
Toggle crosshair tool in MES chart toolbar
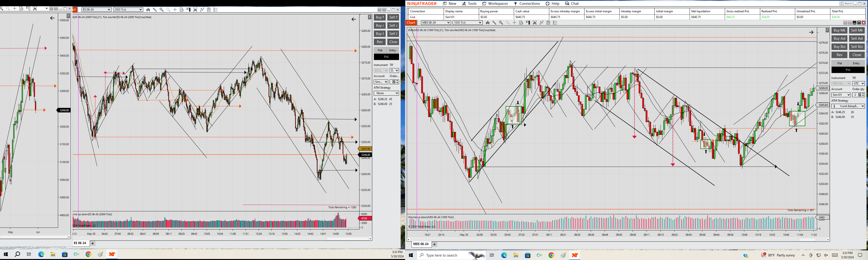(x=514, y=23)
